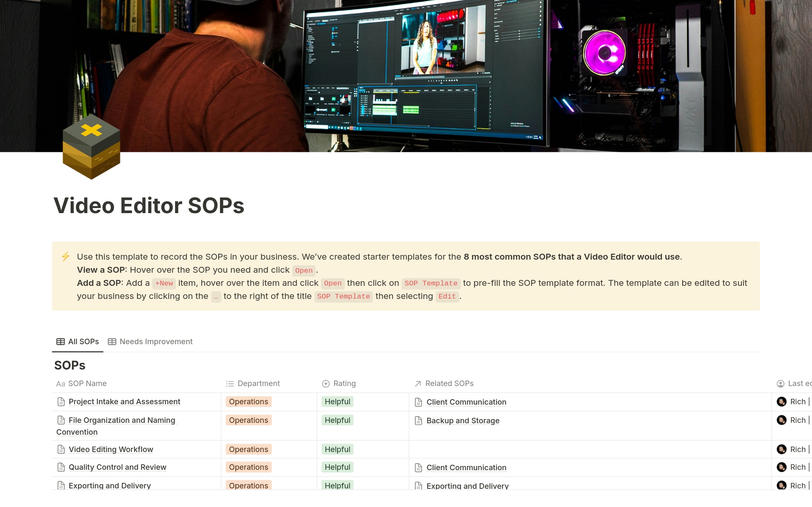Open the Needs Improvement view tab
Image resolution: width=812 pixels, height=507 pixels.
tap(156, 342)
